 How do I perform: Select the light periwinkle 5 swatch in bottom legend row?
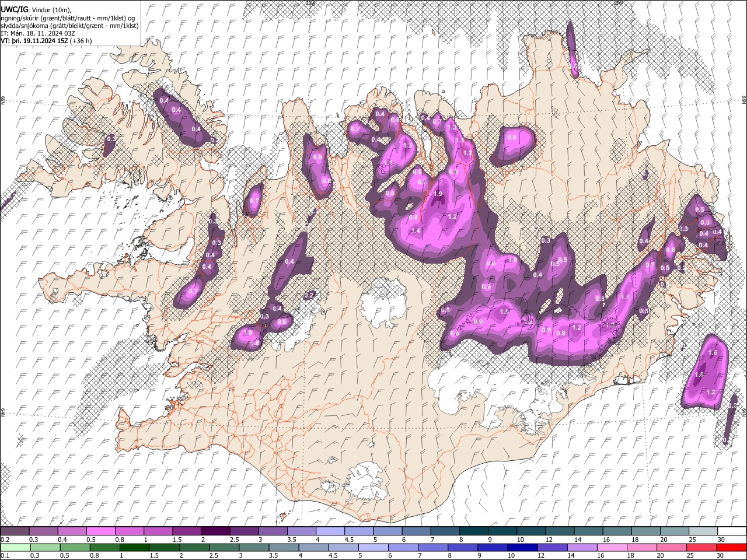coord(373,547)
